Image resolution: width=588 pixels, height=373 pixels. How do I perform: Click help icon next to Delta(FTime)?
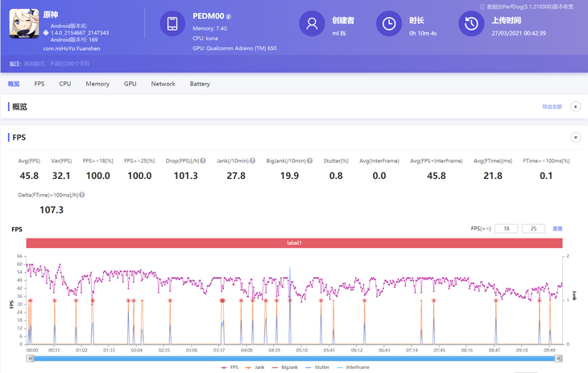point(82,195)
